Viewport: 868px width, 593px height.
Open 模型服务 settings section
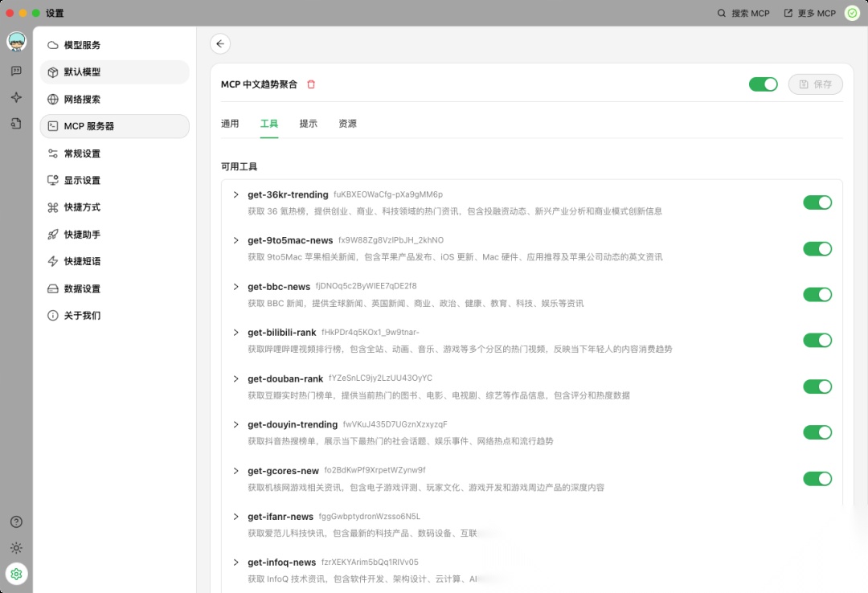[x=115, y=45]
